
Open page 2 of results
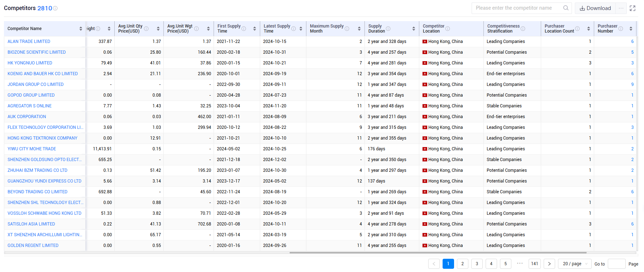coord(463,264)
